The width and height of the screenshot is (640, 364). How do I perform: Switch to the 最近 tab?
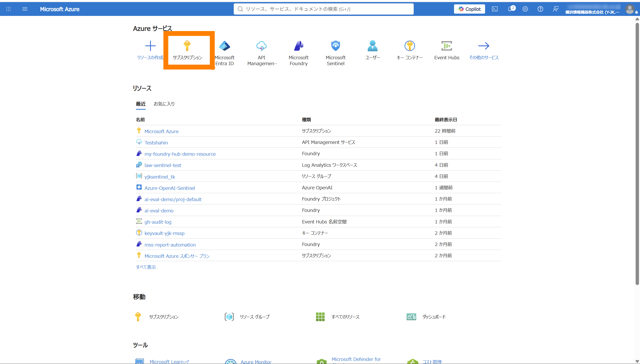(141, 104)
